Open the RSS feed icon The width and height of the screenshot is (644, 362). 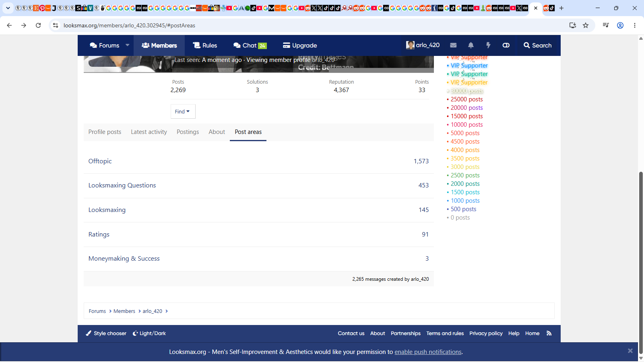549,333
